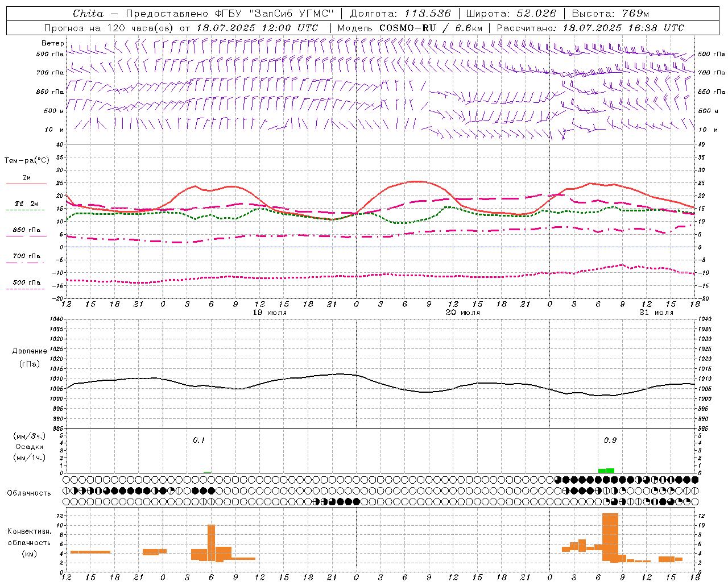Click the tallest orange convective bar reaching 12 km
This screenshot has height=582, width=728.
pos(610,537)
